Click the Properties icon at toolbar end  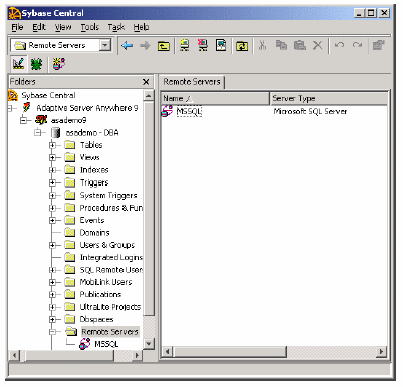(378, 45)
